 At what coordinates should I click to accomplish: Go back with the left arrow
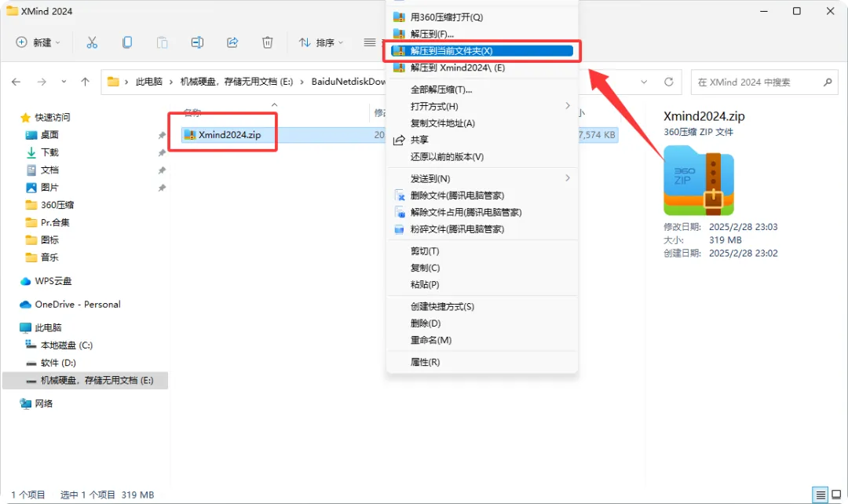click(16, 82)
